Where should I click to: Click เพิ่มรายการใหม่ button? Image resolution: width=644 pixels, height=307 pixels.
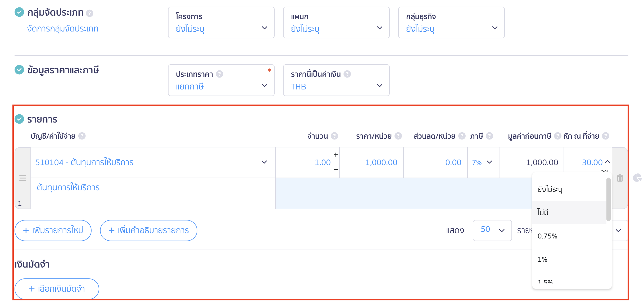pos(53,231)
